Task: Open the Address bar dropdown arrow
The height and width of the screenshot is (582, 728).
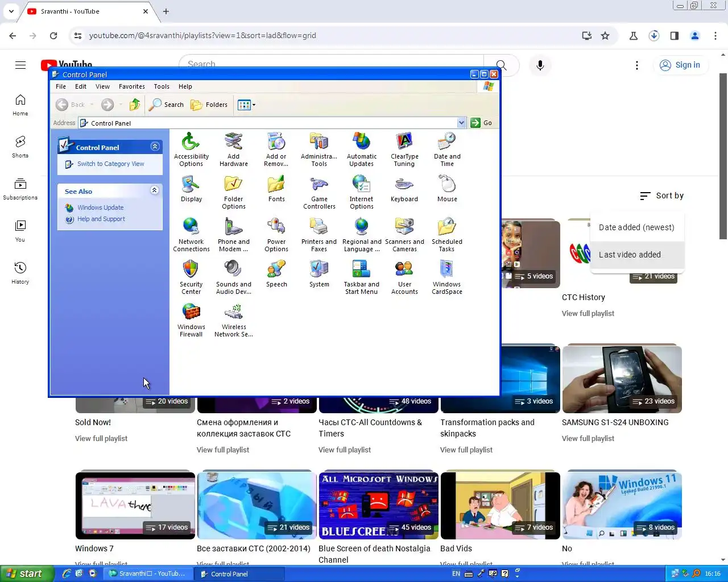Action: (x=461, y=123)
